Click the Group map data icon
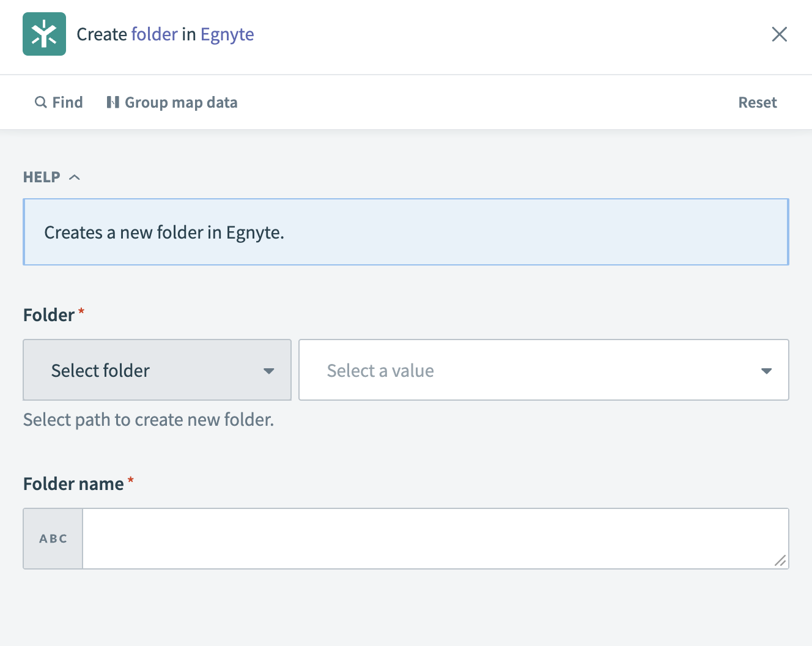The height and width of the screenshot is (646, 812). (x=113, y=102)
